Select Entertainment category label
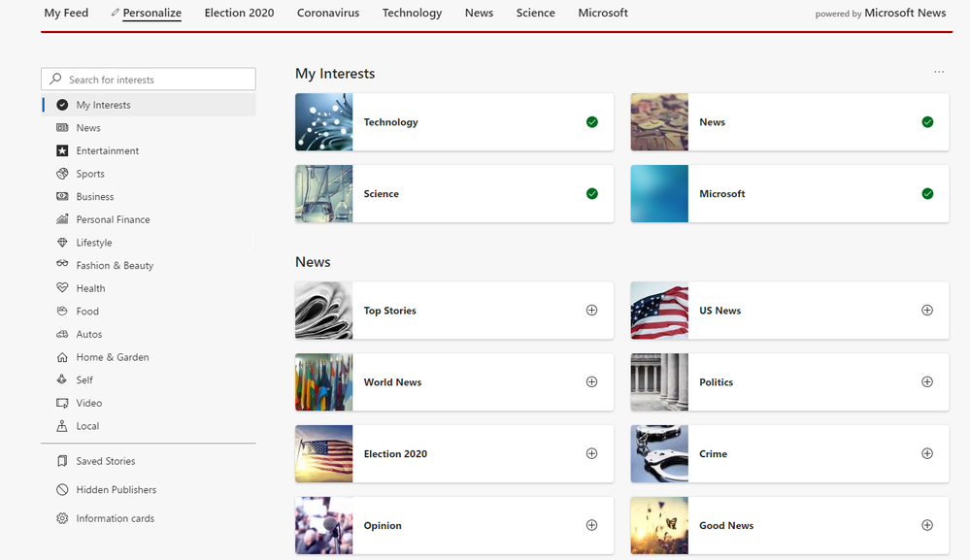The width and height of the screenshot is (970, 560). pyautogui.click(x=108, y=150)
